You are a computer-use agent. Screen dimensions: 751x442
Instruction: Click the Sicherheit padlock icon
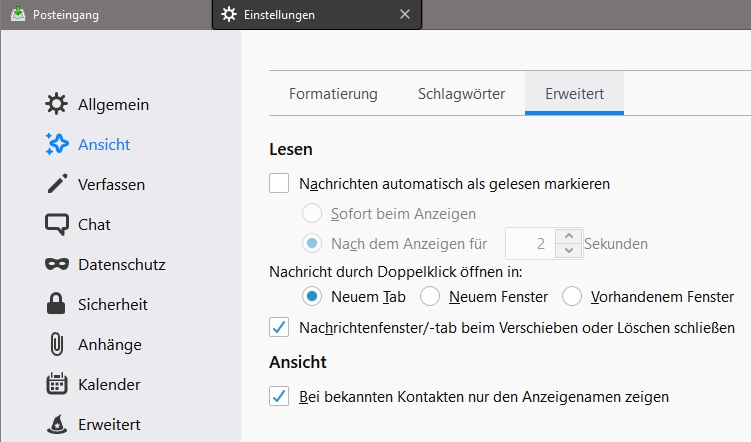tap(57, 304)
